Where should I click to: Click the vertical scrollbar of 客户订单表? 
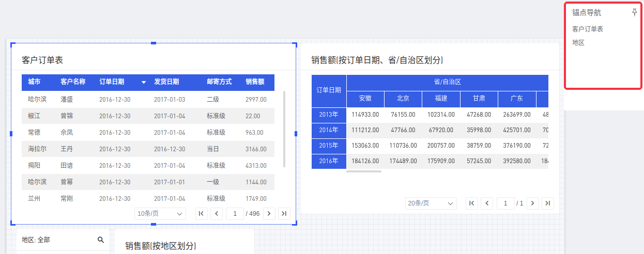(x=284, y=129)
